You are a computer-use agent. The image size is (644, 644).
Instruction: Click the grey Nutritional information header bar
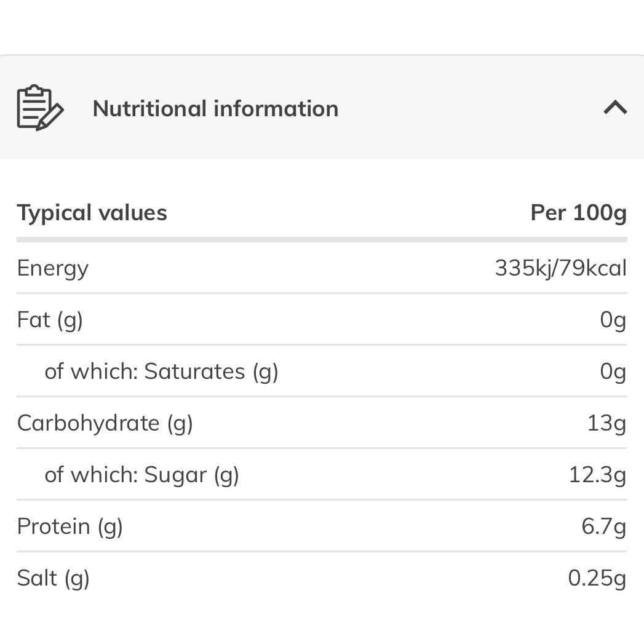322,107
